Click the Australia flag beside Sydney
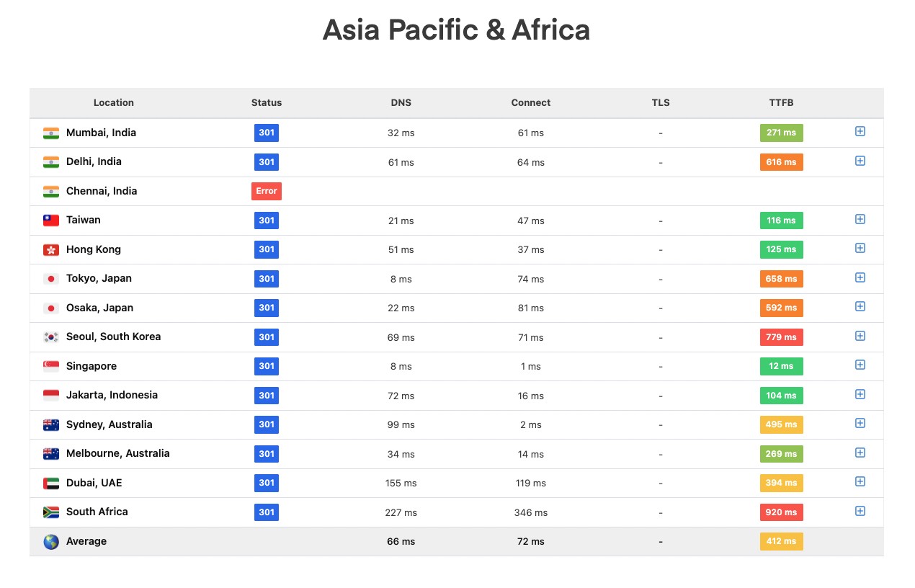 click(51, 424)
